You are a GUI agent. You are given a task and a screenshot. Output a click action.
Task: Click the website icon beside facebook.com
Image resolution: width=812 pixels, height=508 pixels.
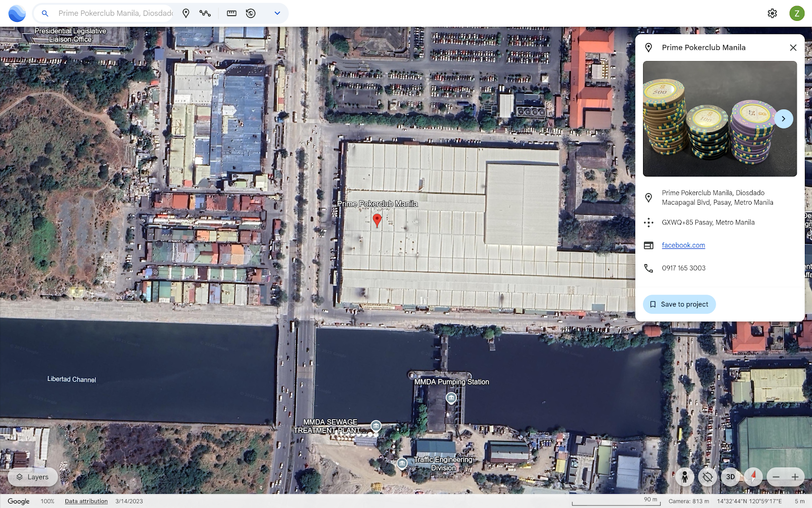point(649,245)
